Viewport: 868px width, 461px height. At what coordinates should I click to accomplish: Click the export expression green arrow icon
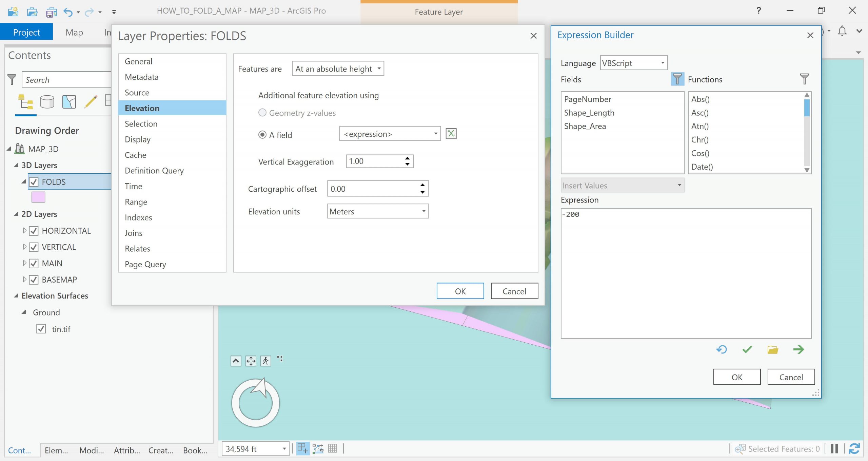798,349
